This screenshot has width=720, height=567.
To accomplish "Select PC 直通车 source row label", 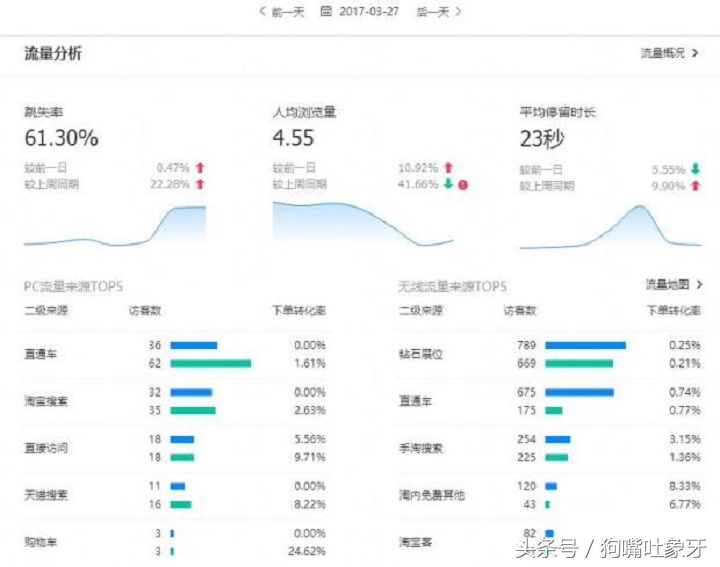I will click(x=40, y=354).
